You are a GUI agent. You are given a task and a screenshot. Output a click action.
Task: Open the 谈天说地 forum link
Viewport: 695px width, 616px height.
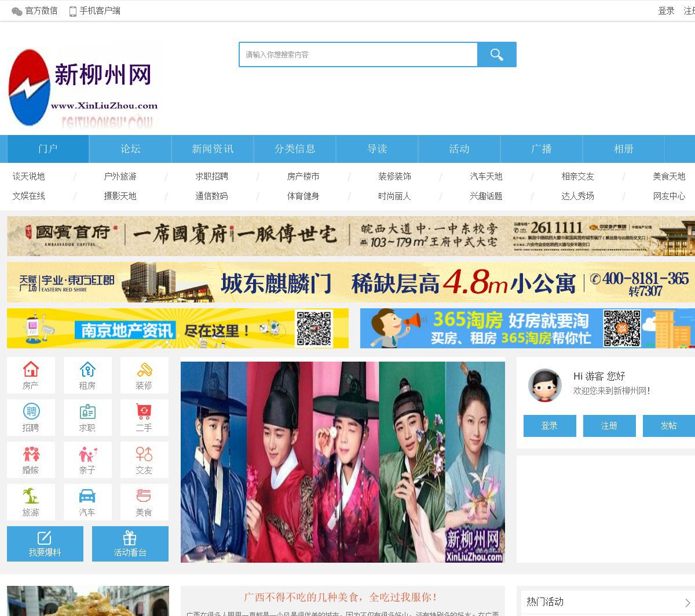pos(29,176)
